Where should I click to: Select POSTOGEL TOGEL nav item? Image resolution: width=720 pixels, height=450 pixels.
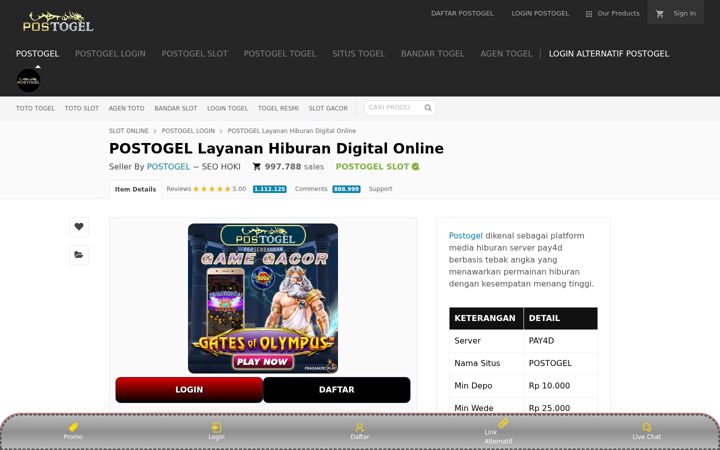pos(280,53)
